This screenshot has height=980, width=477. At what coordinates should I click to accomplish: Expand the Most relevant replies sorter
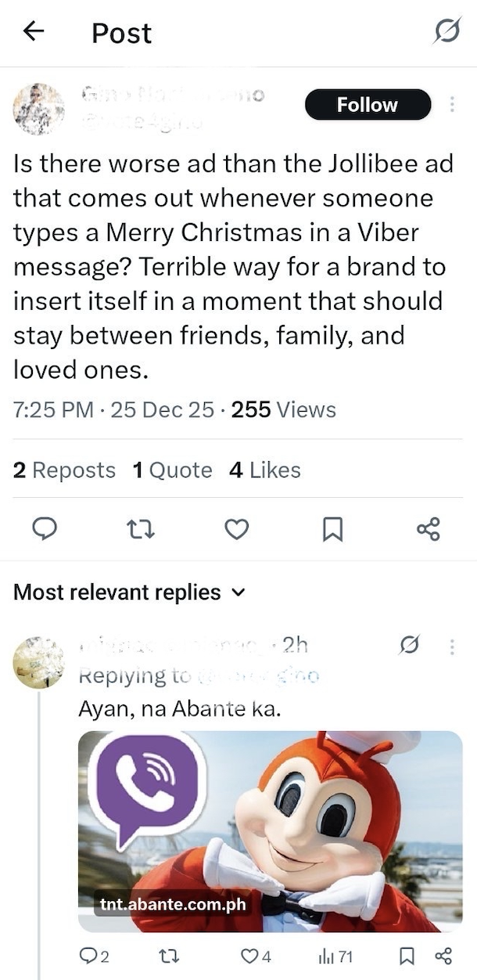coord(129,593)
